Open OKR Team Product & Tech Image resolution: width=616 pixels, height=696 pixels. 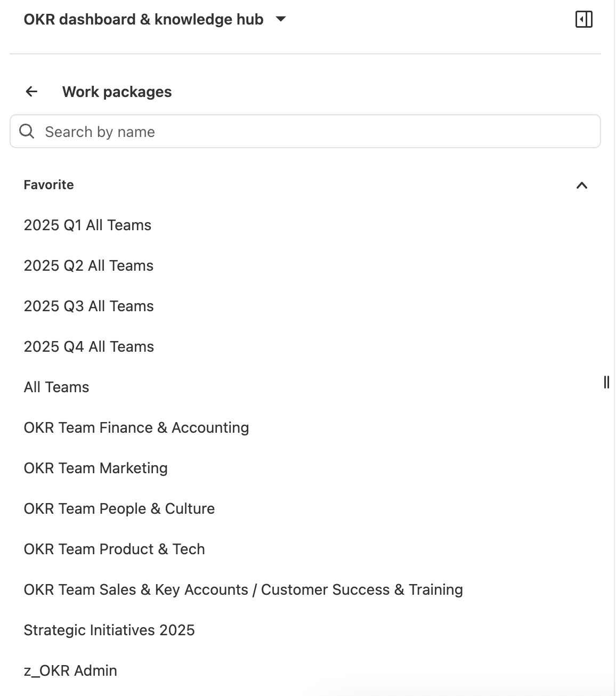click(x=114, y=549)
